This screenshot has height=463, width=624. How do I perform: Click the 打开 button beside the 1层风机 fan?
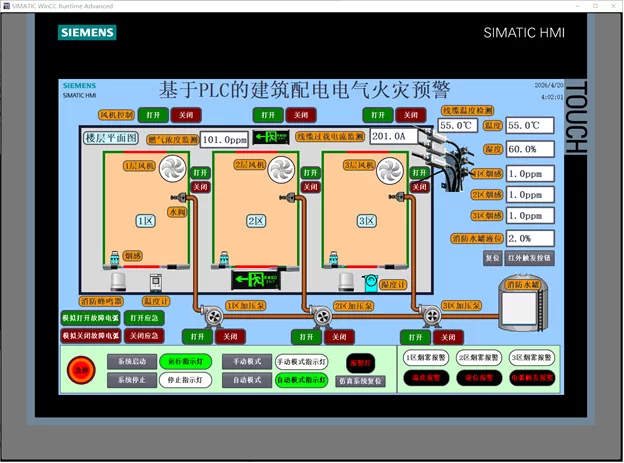(200, 172)
